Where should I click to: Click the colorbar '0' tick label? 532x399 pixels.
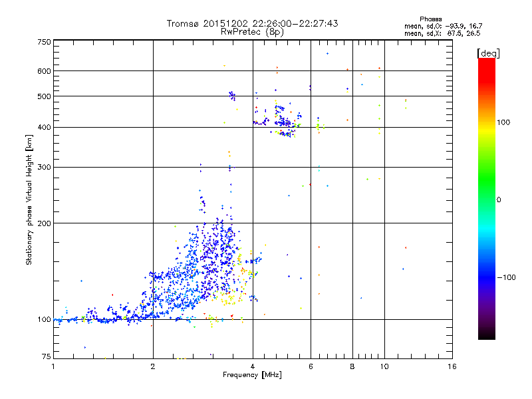[x=499, y=200]
